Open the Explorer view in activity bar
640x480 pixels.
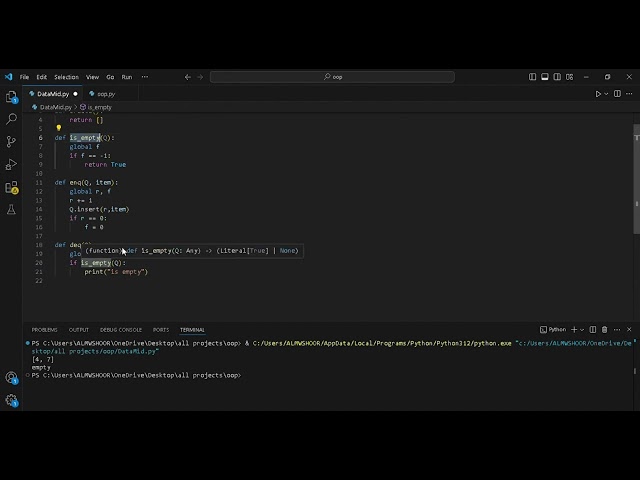(11, 97)
